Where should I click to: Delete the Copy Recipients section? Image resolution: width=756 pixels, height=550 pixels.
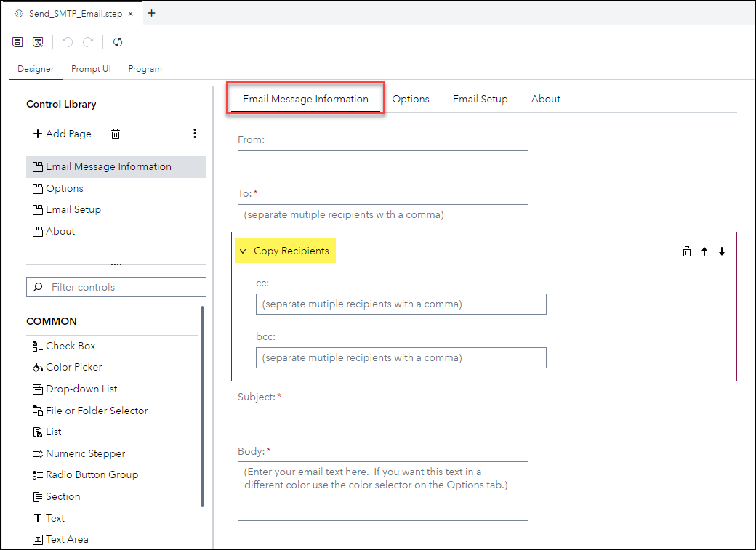[x=686, y=251]
